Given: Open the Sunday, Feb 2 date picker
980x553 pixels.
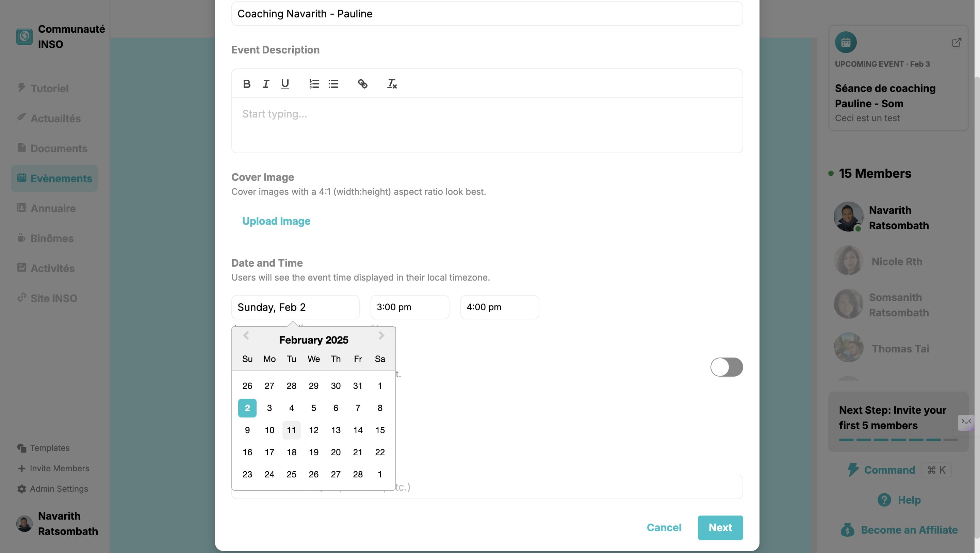Looking at the screenshot, I should click(295, 307).
